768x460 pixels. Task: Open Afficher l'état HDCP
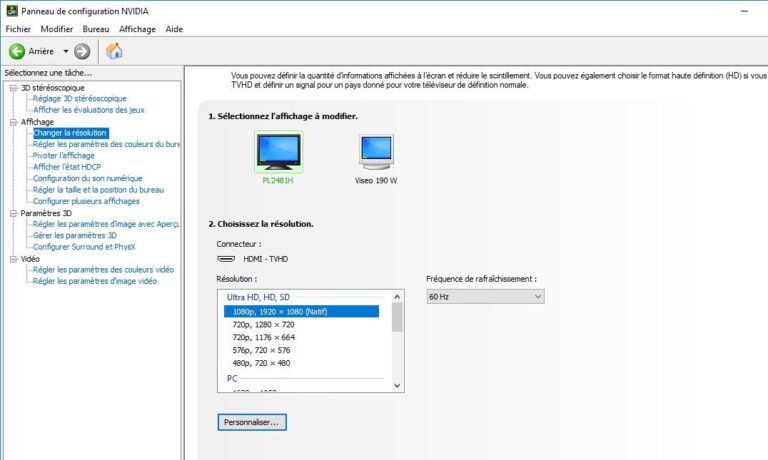click(67, 167)
